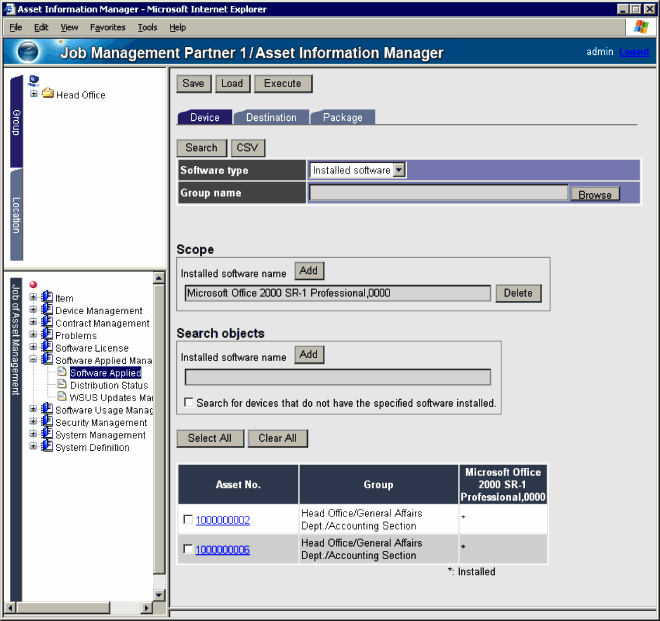Expand the System Management tree node
660x621 pixels.
tap(33, 435)
